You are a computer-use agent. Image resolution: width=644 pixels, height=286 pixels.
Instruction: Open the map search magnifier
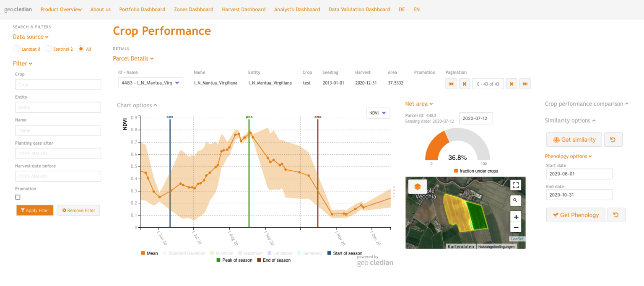515,200
